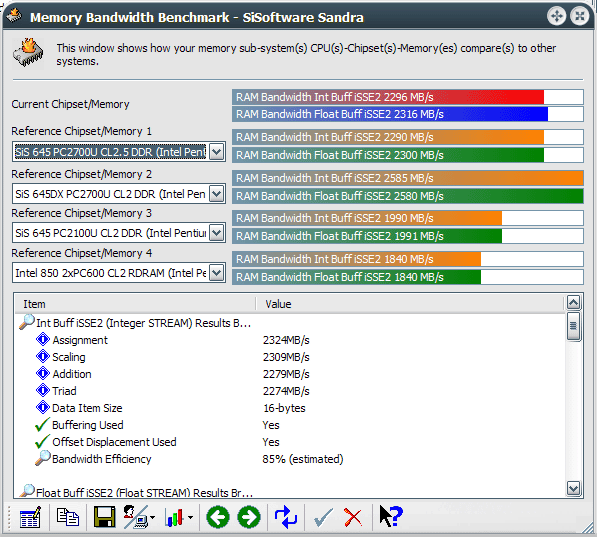Click blue Float Buff 2316 MB/s bar
The width and height of the screenshot is (597, 537).
click(x=408, y=114)
